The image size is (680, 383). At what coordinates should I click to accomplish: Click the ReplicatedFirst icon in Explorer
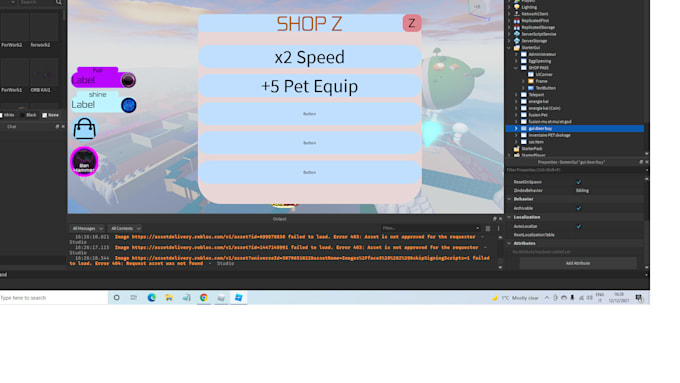(x=517, y=20)
